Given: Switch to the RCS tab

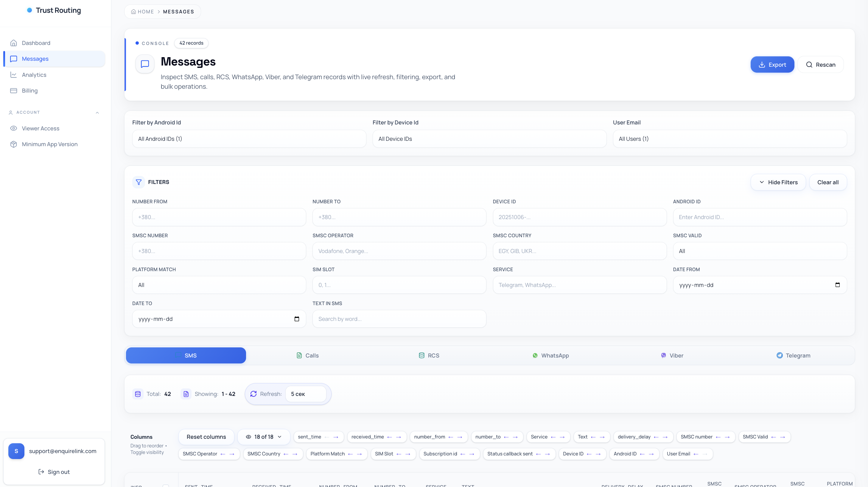Looking at the screenshot, I should pos(429,355).
